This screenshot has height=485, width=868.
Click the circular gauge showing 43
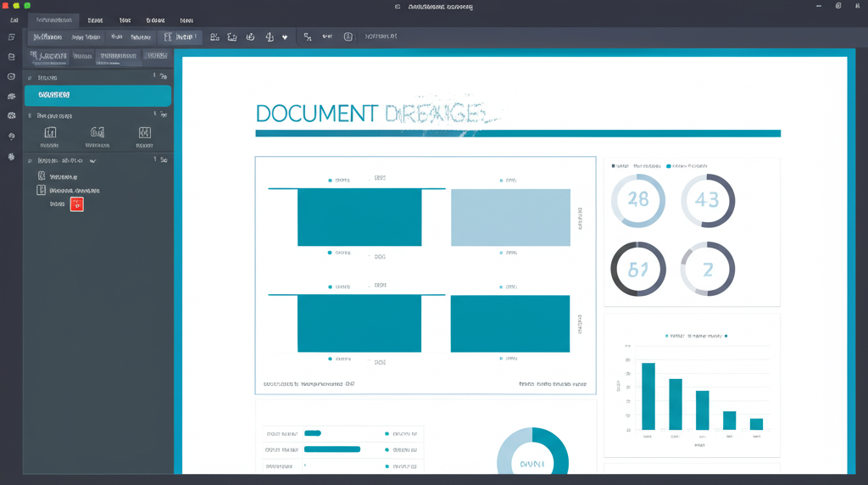click(x=708, y=200)
